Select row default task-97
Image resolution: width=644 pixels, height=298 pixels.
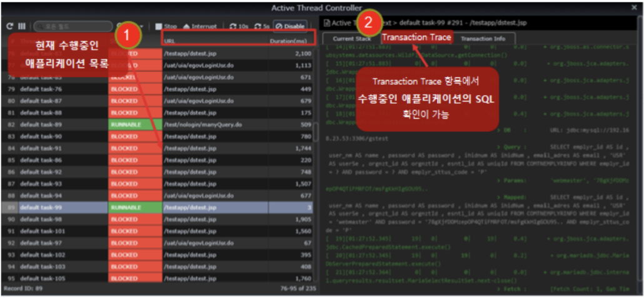point(158,243)
